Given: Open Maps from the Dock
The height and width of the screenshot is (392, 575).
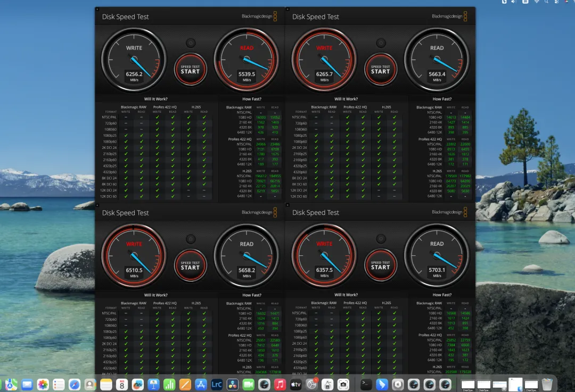Looking at the screenshot, I should [11, 385].
